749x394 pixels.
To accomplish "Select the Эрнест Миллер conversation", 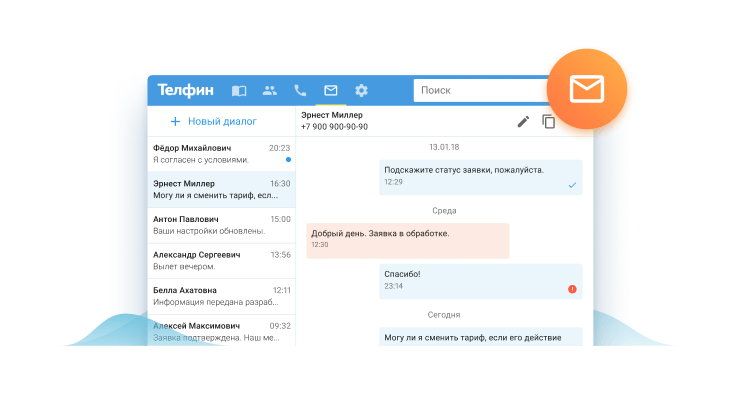I will click(222, 190).
